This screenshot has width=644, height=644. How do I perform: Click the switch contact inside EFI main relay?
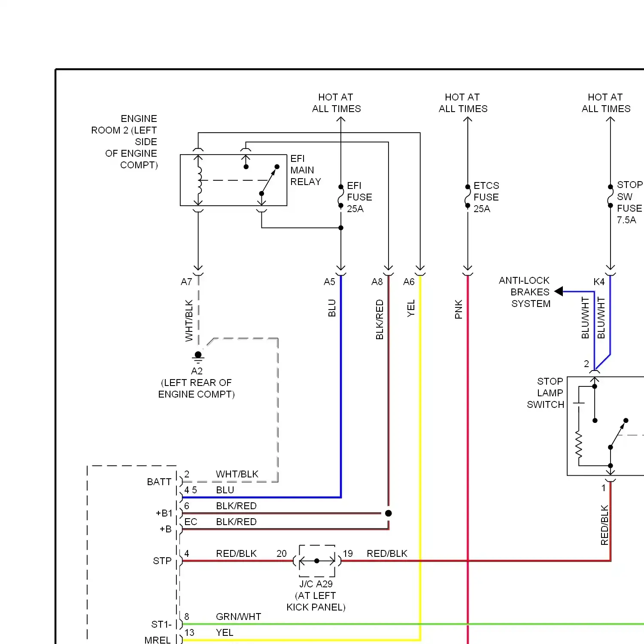[x=269, y=180]
